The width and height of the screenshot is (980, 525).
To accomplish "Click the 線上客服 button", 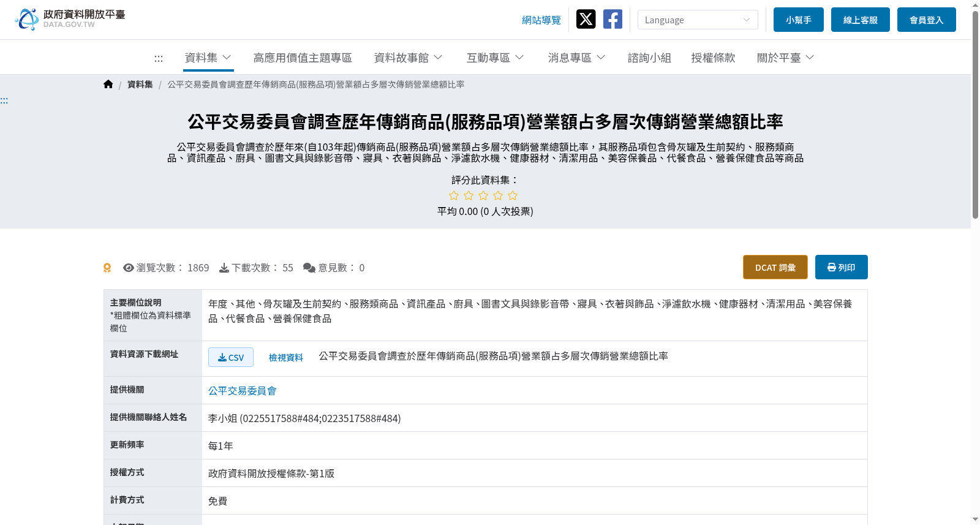I will click(861, 20).
